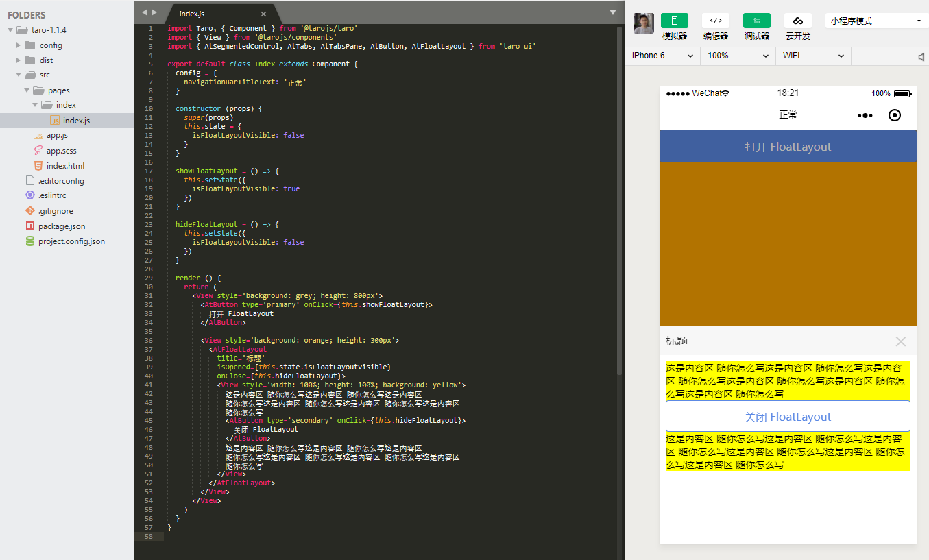929x560 pixels.
Task: Tap the 关闭 FloatLayout button in the preview
Action: (x=787, y=416)
